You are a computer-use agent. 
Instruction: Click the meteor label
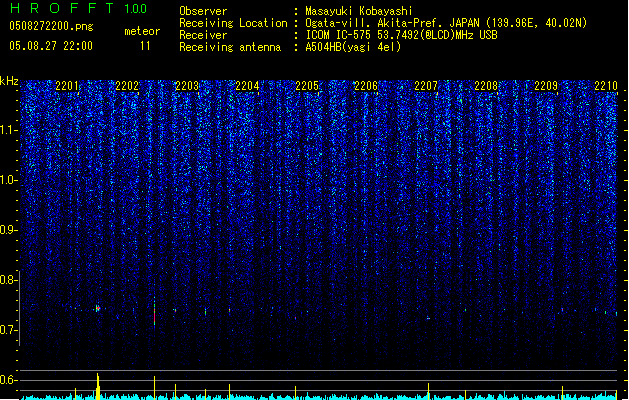pos(142,31)
